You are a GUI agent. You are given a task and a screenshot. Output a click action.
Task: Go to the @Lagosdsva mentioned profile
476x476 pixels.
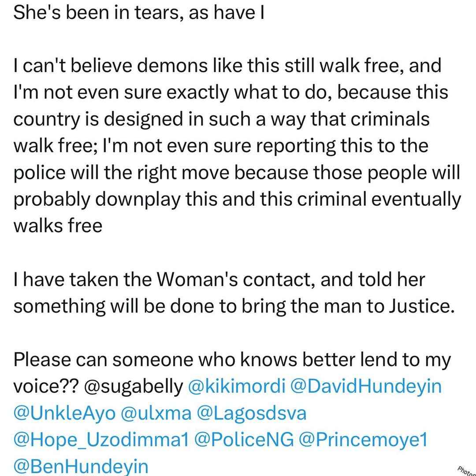coord(252,413)
